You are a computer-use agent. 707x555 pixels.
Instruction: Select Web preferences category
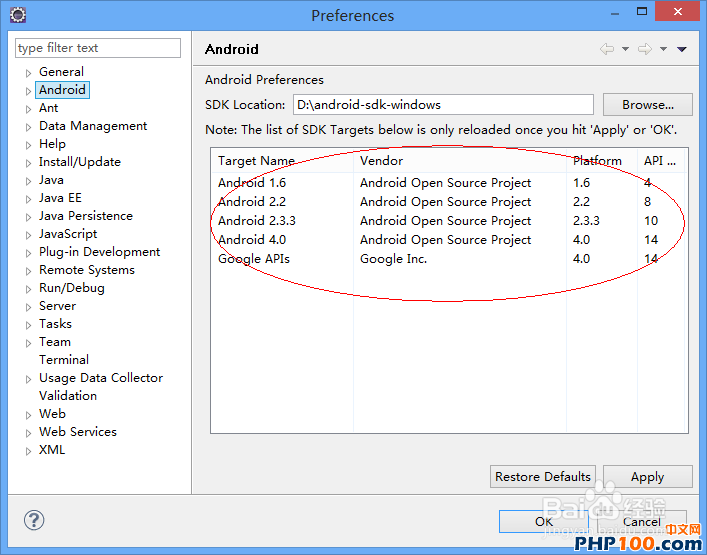52,414
